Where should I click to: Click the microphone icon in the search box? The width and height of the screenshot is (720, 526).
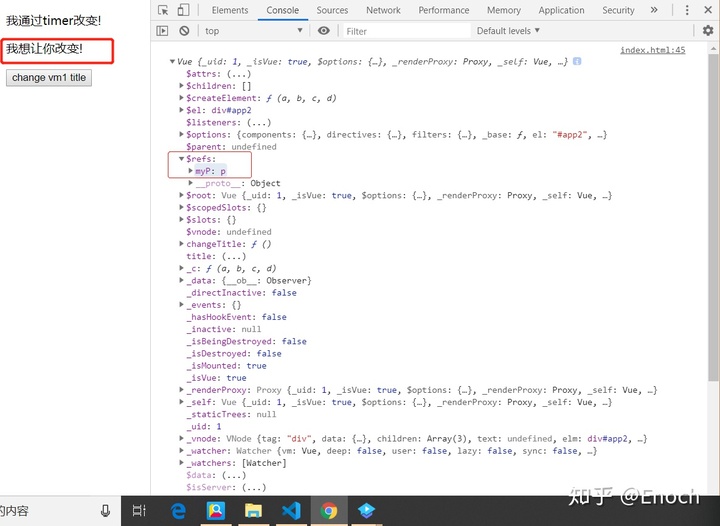[105, 511]
